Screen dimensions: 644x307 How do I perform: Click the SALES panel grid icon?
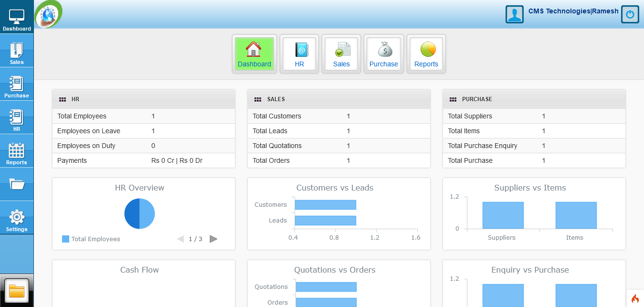point(258,99)
